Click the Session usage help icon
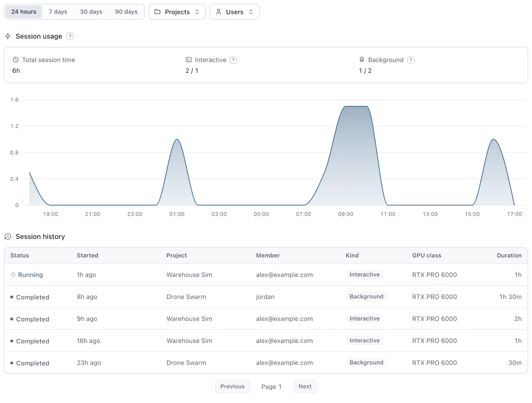This screenshot has width=532, height=403. click(x=70, y=36)
